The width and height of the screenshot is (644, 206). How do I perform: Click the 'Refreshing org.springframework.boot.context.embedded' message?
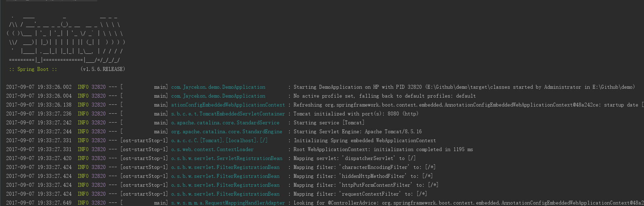468,105
